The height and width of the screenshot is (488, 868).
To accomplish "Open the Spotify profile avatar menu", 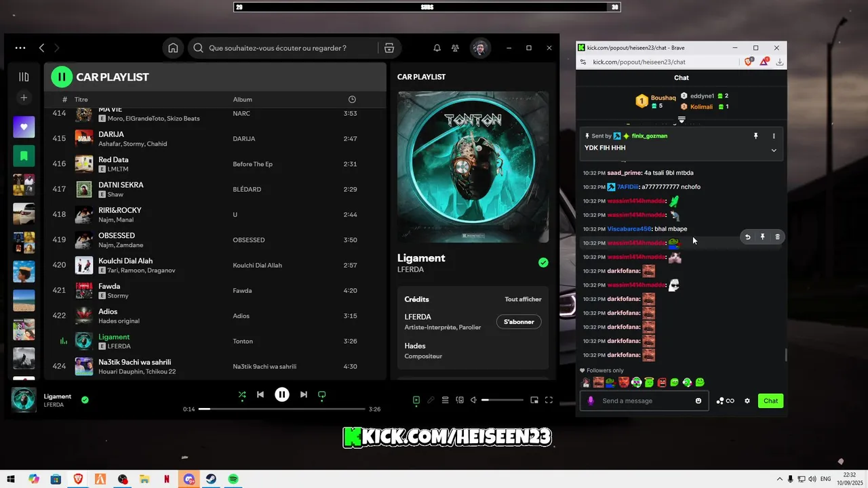I will [x=480, y=48].
